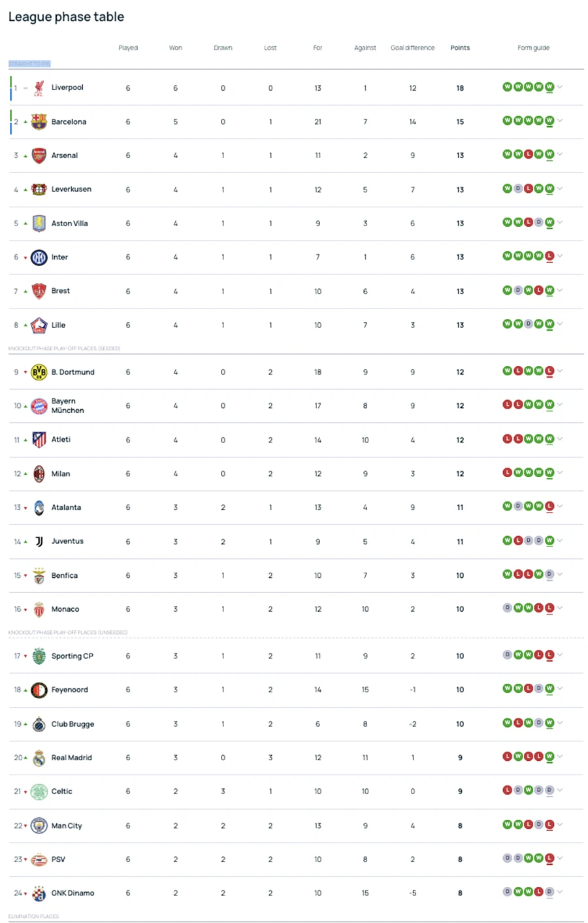Click the Liverpool club crest
The height and width of the screenshot is (923, 588).
coord(39,88)
